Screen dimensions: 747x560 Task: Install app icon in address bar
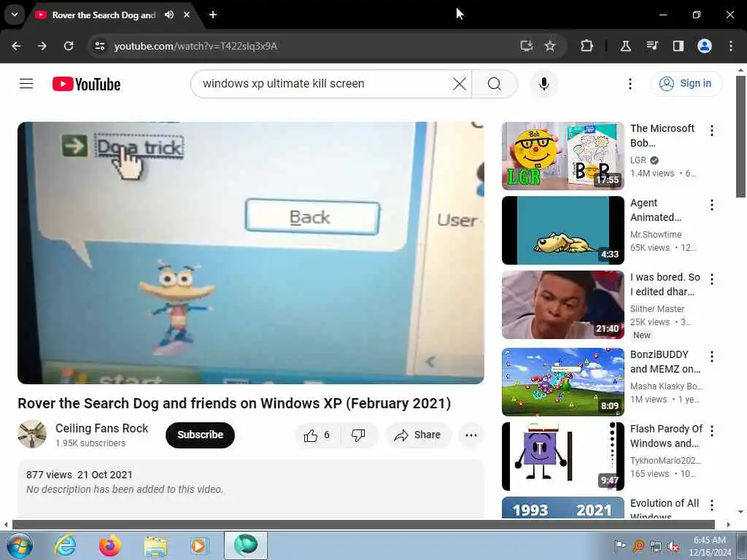(527, 46)
